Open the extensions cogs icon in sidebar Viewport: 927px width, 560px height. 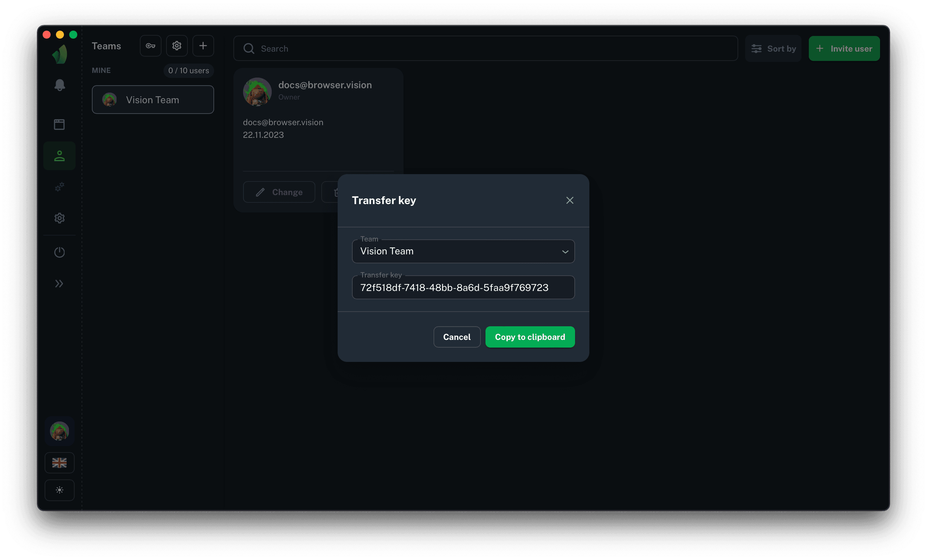tap(60, 187)
